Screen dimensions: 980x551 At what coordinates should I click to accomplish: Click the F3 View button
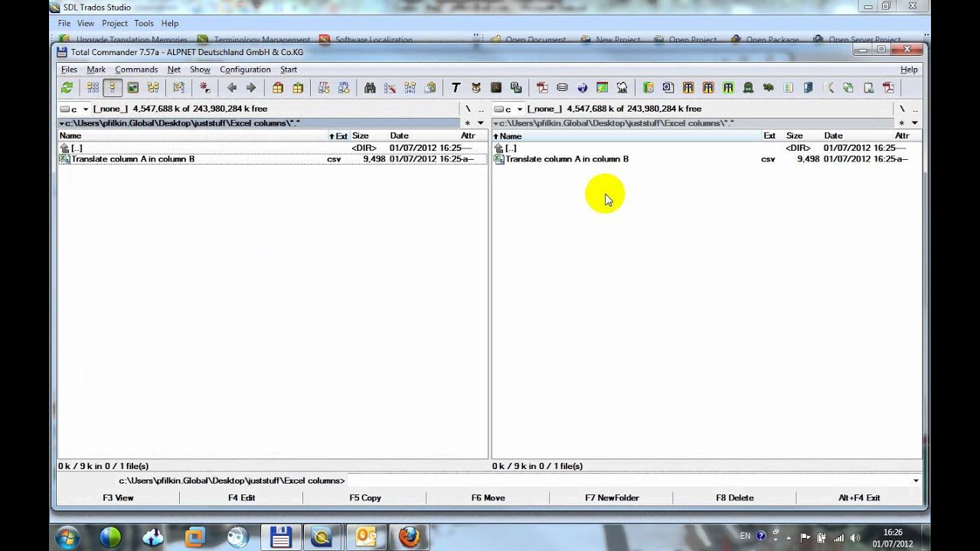pos(118,497)
